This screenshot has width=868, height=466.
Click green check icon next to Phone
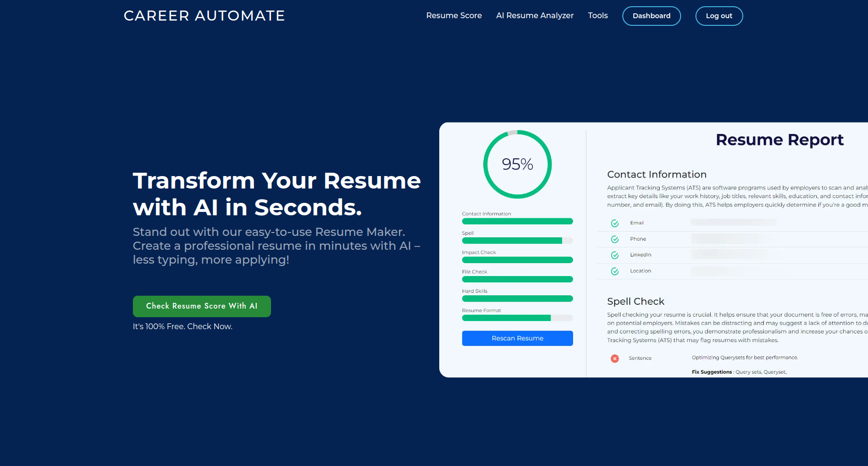point(615,239)
